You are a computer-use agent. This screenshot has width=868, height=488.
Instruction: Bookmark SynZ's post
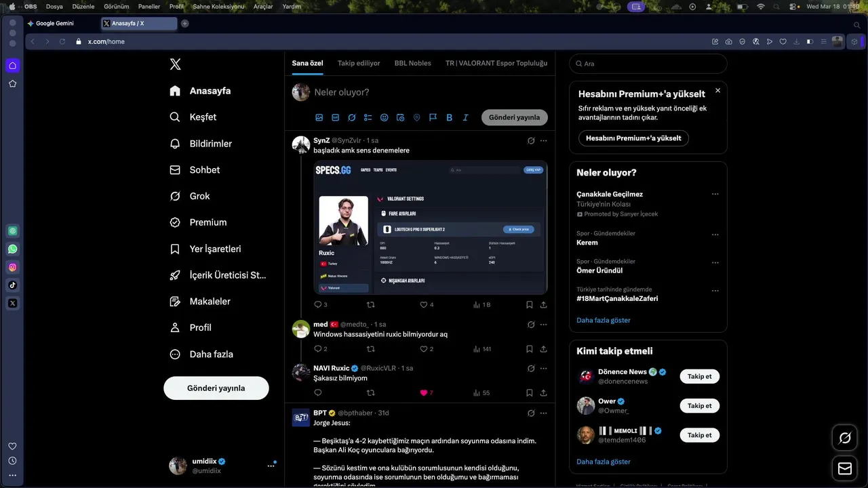[x=530, y=305]
